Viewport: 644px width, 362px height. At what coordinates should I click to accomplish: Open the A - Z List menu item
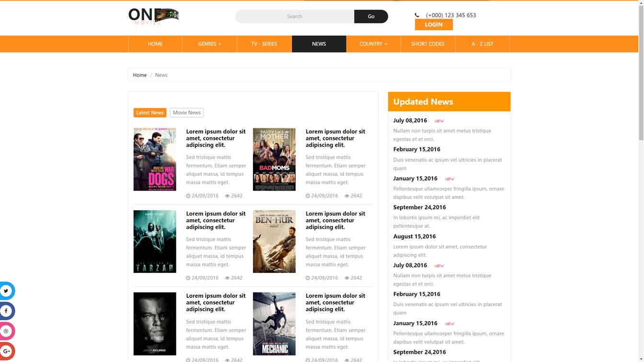point(483,44)
